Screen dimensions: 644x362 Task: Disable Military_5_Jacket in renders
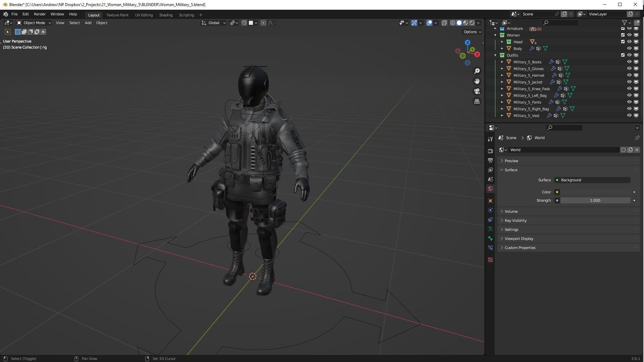tap(636, 82)
